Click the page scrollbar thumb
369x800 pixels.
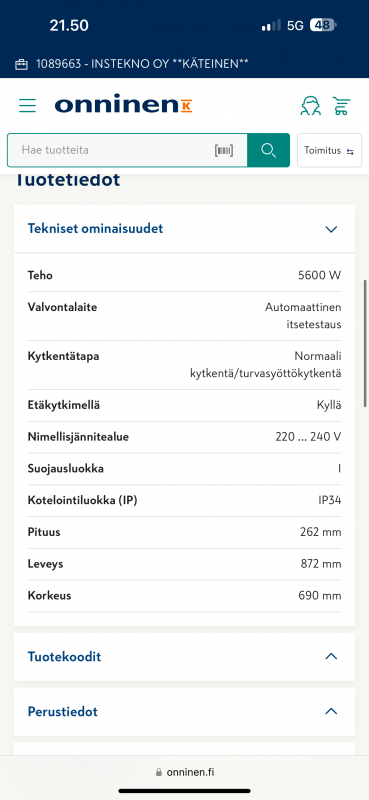click(365, 343)
